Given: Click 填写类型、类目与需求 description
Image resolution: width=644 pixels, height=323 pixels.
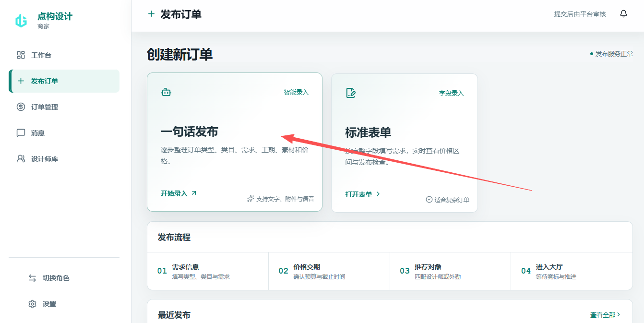Looking at the screenshot, I should coord(201,277).
